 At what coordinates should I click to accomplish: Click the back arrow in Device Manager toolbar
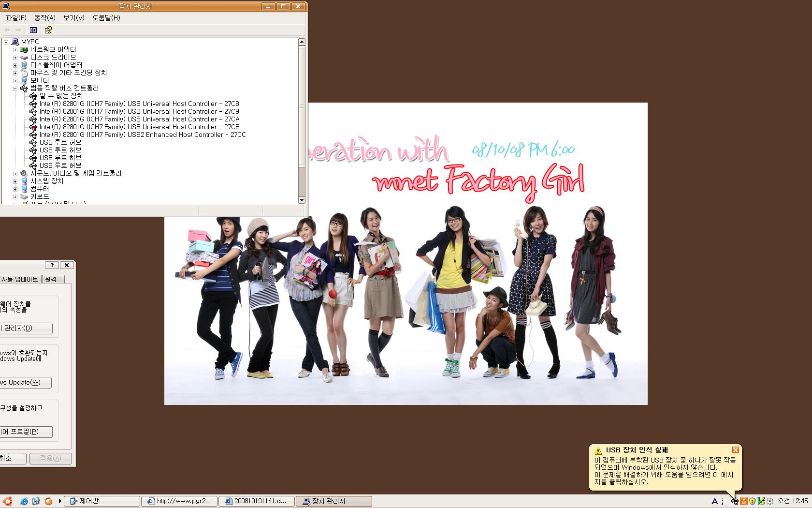[x=7, y=30]
